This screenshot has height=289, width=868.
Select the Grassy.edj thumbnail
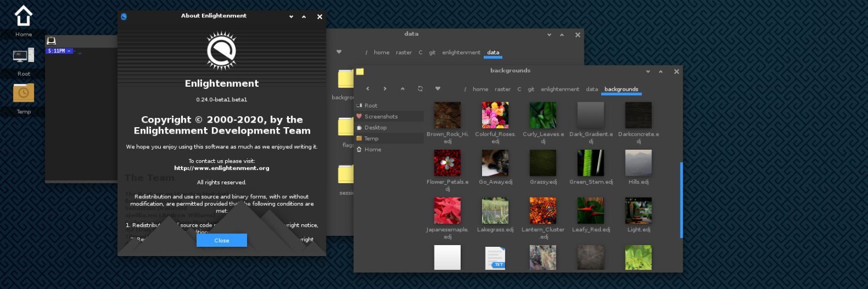click(x=543, y=163)
